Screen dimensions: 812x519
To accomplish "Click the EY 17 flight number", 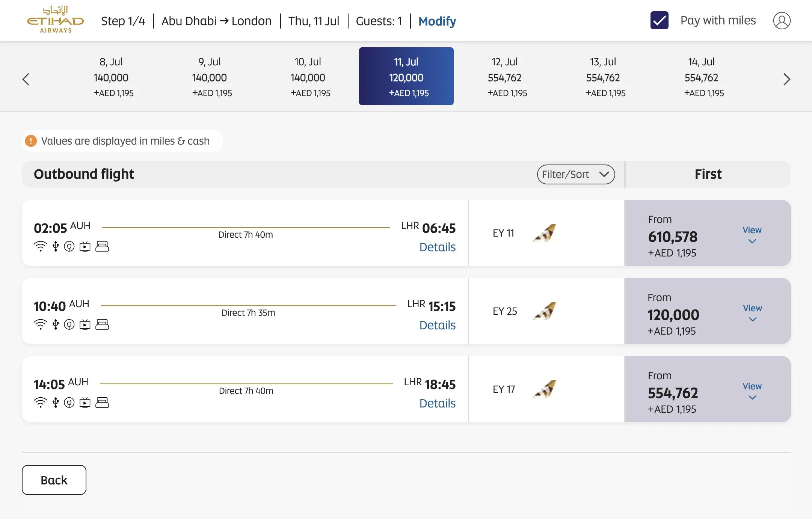I will [x=504, y=389].
